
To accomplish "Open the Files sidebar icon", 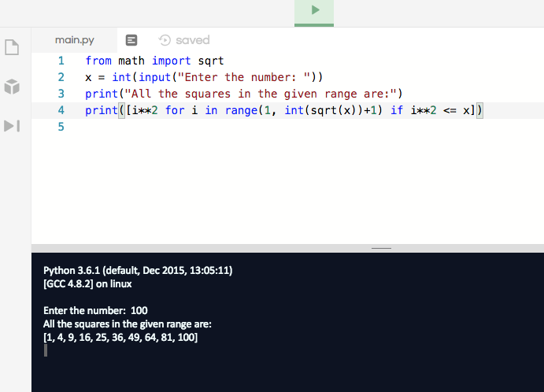I will click(x=12, y=47).
